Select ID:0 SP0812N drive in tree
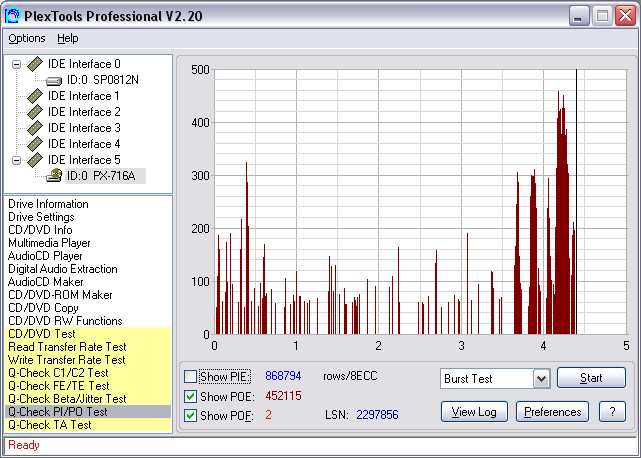Screen dimensions: 641x458 pyautogui.click(x=103, y=80)
